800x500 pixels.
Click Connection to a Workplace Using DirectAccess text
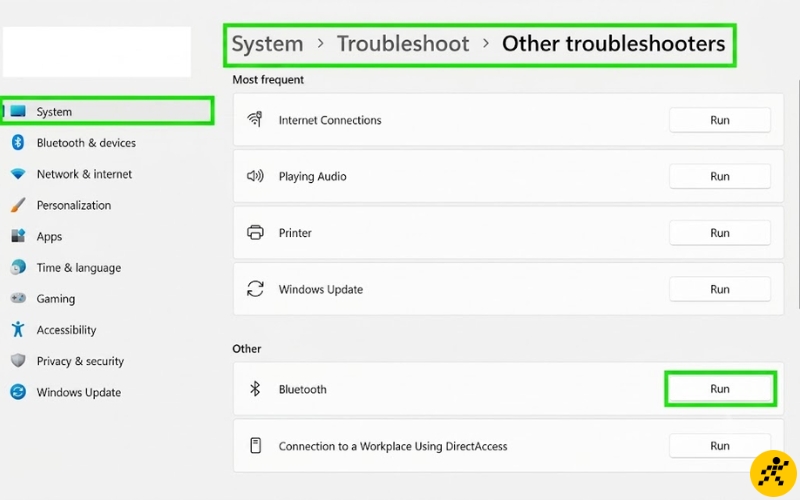click(393, 446)
